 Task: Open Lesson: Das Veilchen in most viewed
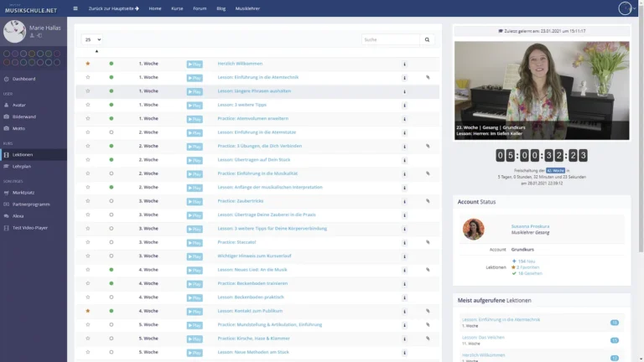(x=483, y=338)
